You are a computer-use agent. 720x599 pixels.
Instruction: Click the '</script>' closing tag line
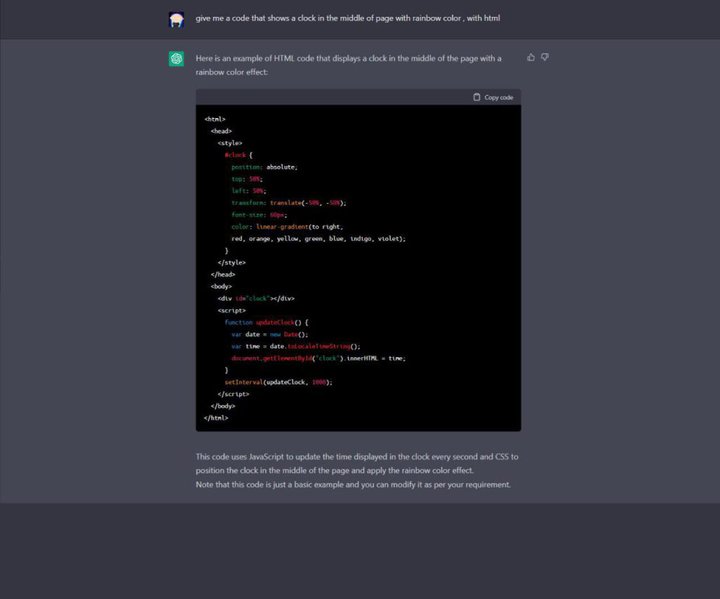click(x=233, y=394)
